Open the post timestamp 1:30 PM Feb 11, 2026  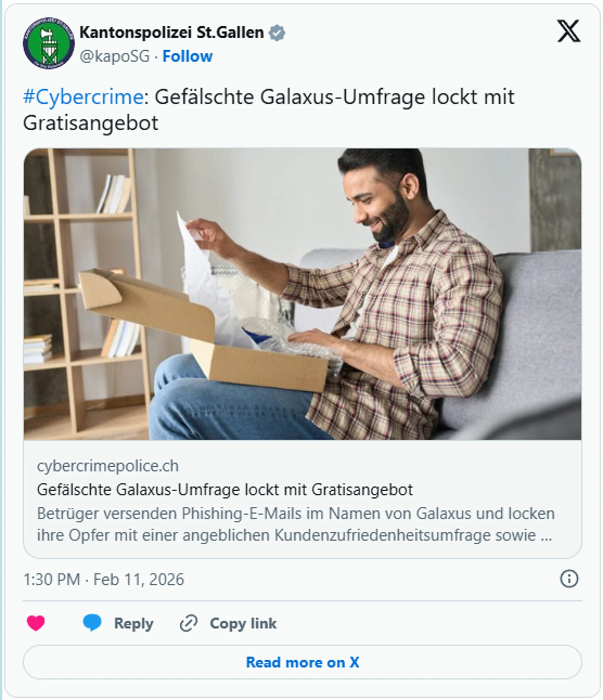[x=104, y=579]
